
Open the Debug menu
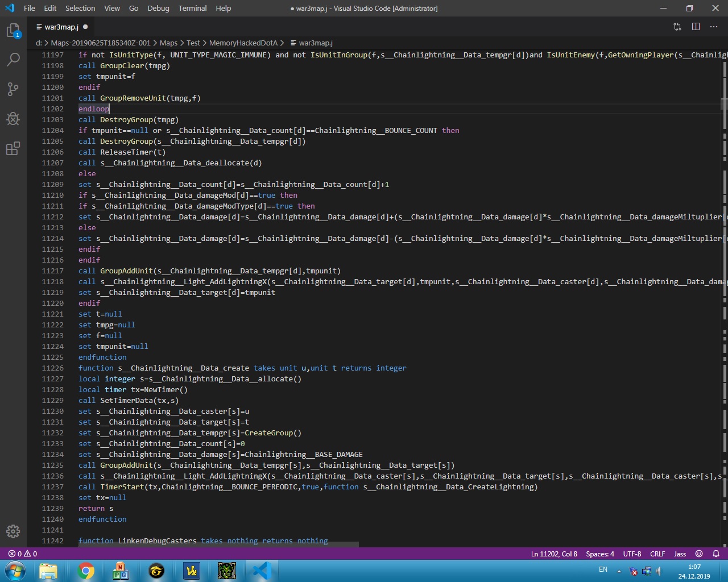coord(158,8)
